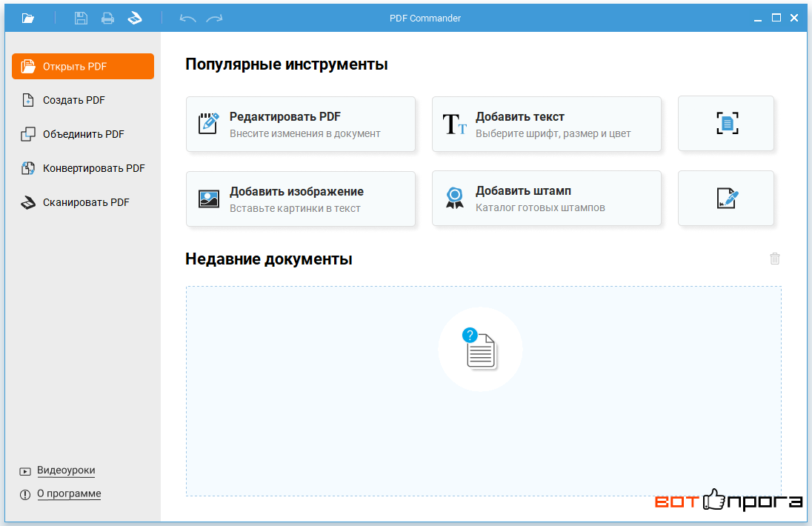Maximize the PDF Commander window
The width and height of the screenshot is (812, 526).
pos(776,18)
